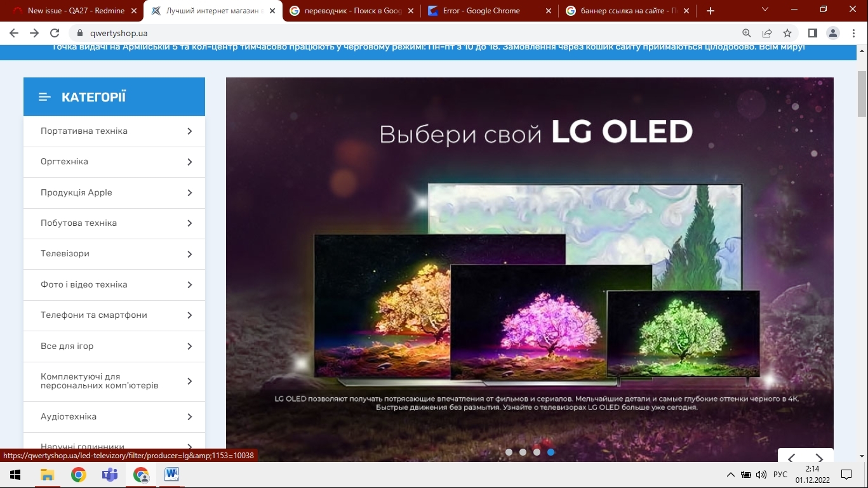This screenshot has height=488, width=868.
Task: Open the volume control in the tray
Action: pyautogui.click(x=761, y=475)
